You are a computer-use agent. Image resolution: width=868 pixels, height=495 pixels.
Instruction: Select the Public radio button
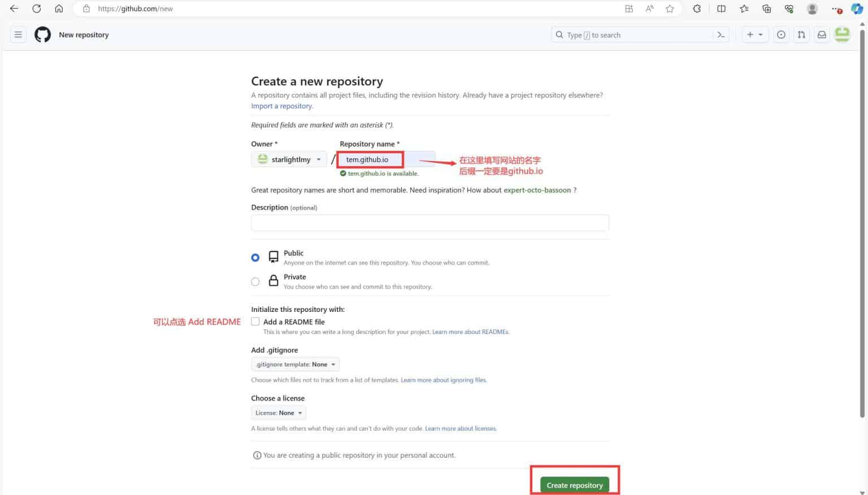click(255, 257)
